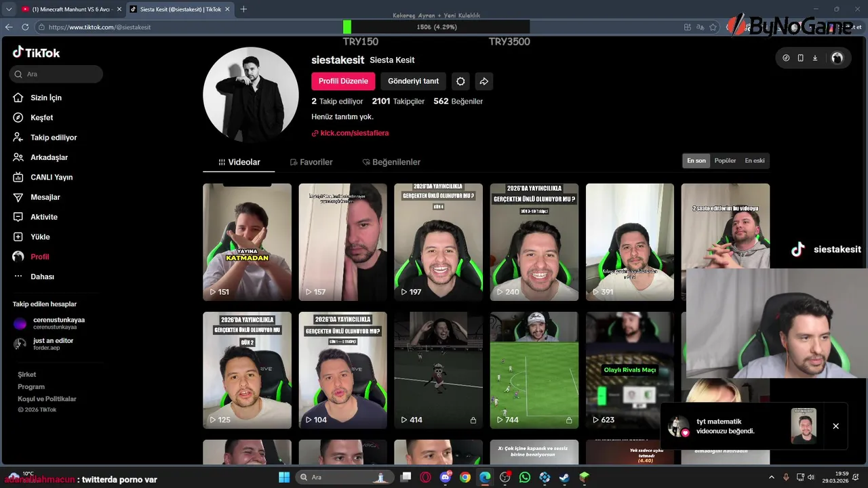Viewport: 868px width, 488px height.
Task: Open the GÜN 2 video with 125 views
Action: 247,370
